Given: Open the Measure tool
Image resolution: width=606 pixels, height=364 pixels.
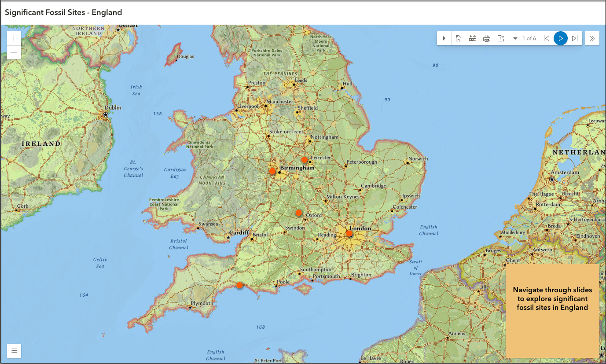Looking at the screenshot, I should (472, 38).
